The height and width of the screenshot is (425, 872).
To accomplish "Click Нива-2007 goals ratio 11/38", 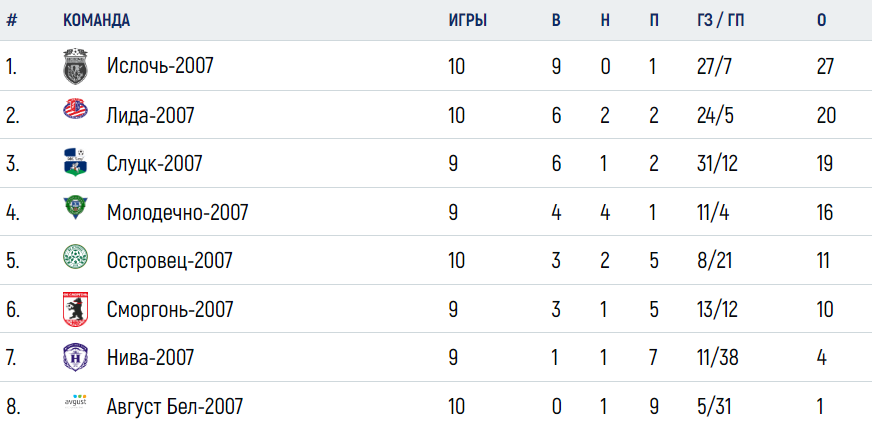I will (717, 358).
